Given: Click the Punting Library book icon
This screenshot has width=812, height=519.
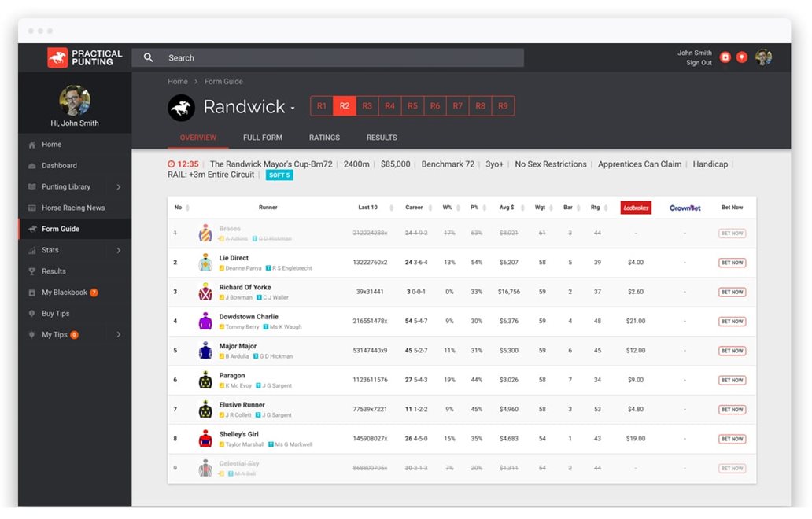Looking at the screenshot, I should click(32, 187).
